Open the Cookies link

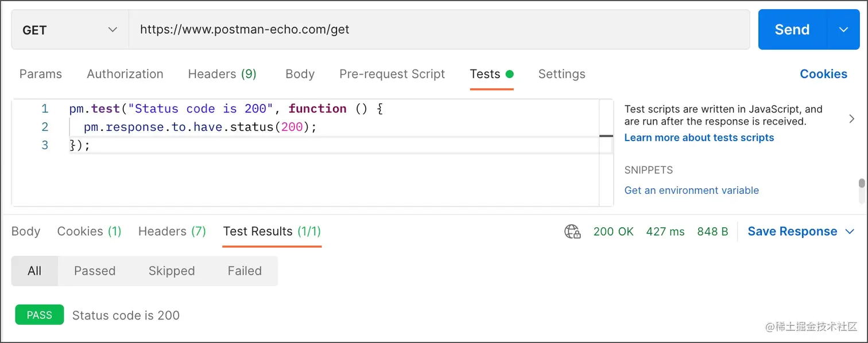point(823,74)
